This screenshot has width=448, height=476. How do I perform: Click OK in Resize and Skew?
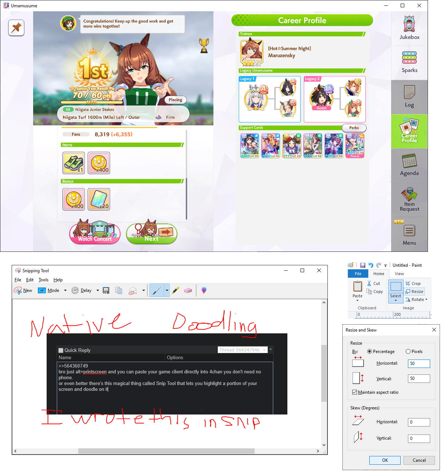pyautogui.click(x=385, y=460)
